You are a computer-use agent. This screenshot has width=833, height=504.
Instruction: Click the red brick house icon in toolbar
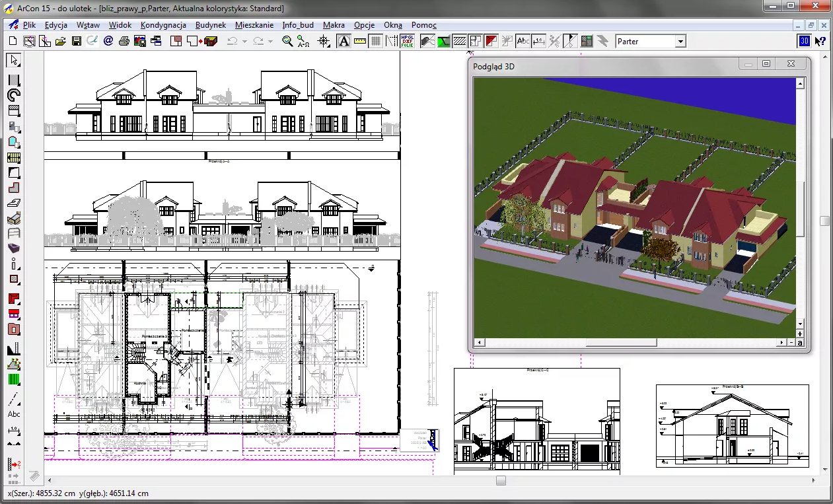click(x=211, y=41)
